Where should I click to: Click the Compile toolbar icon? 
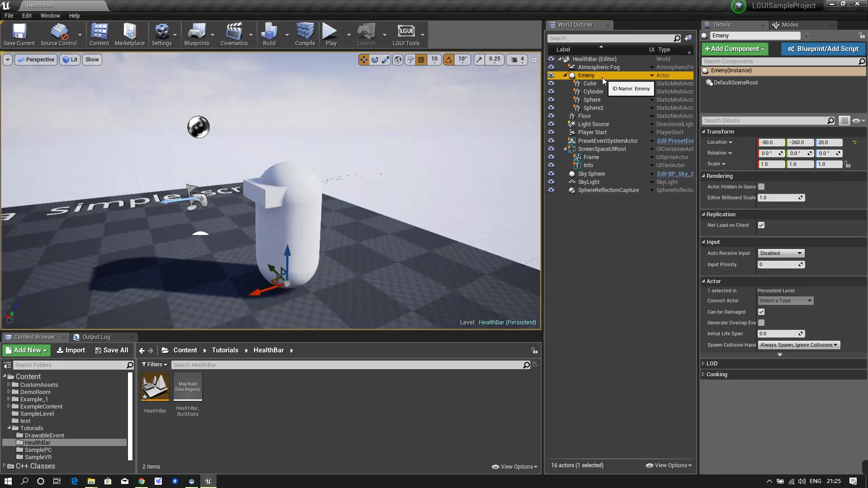305,34
